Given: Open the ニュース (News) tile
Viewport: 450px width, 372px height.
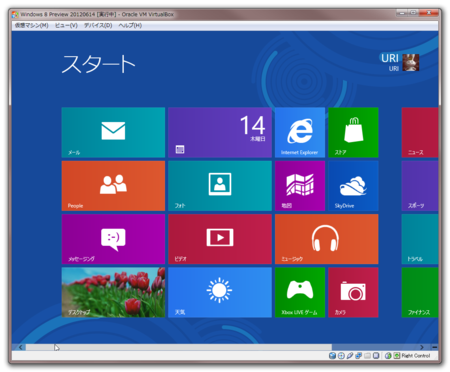Looking at the screenshot, I should [x=420, y=132].
